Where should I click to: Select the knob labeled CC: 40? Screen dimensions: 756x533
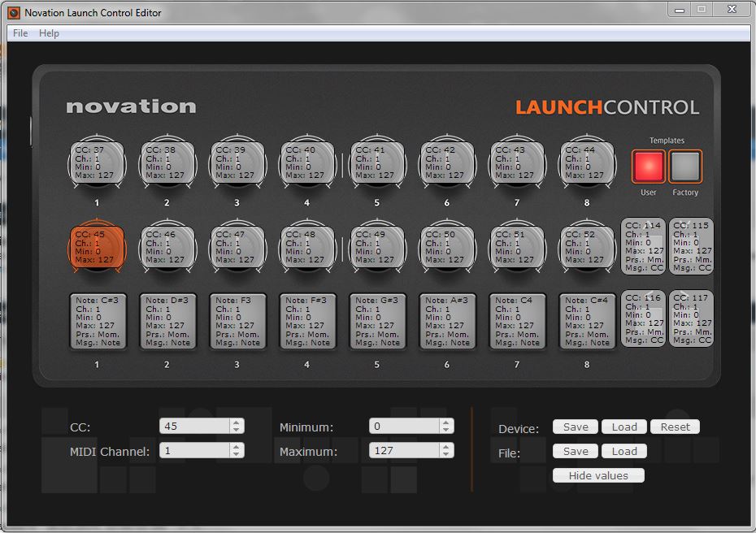306,162
